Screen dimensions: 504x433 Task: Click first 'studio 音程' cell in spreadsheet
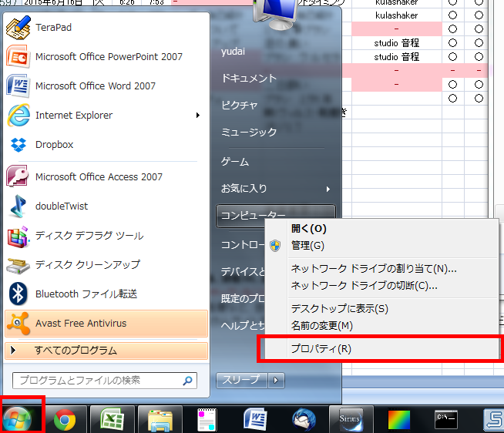coord(397,43)
